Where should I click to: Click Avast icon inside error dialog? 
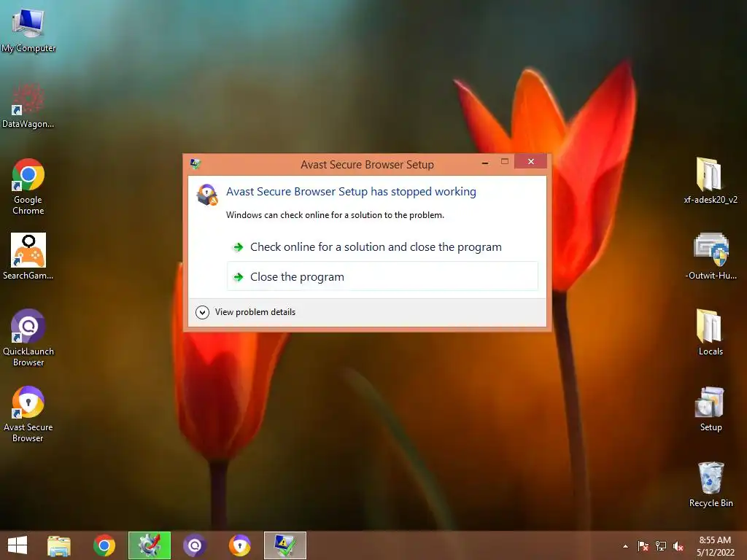point(207,195)
